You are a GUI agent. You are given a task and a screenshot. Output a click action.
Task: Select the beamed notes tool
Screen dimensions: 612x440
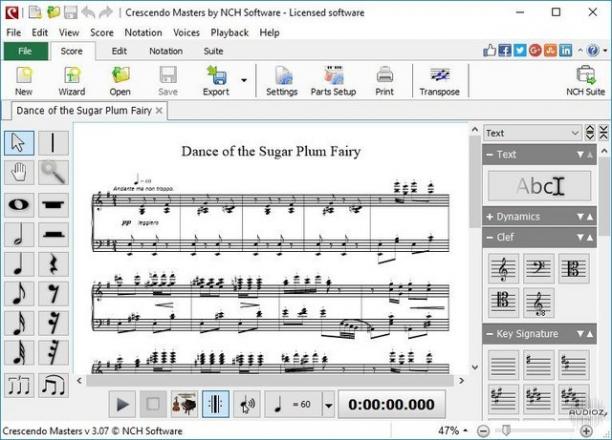click(x=53, y=385)
